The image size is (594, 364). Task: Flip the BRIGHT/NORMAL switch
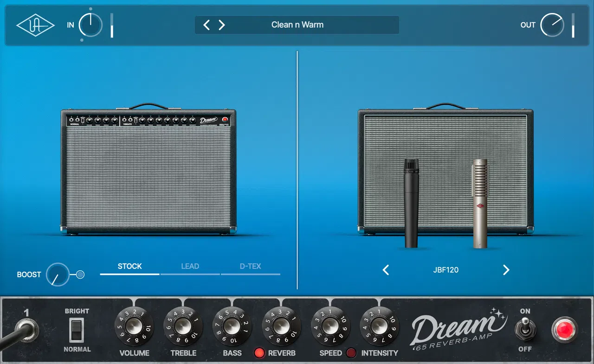pos(77,331)
